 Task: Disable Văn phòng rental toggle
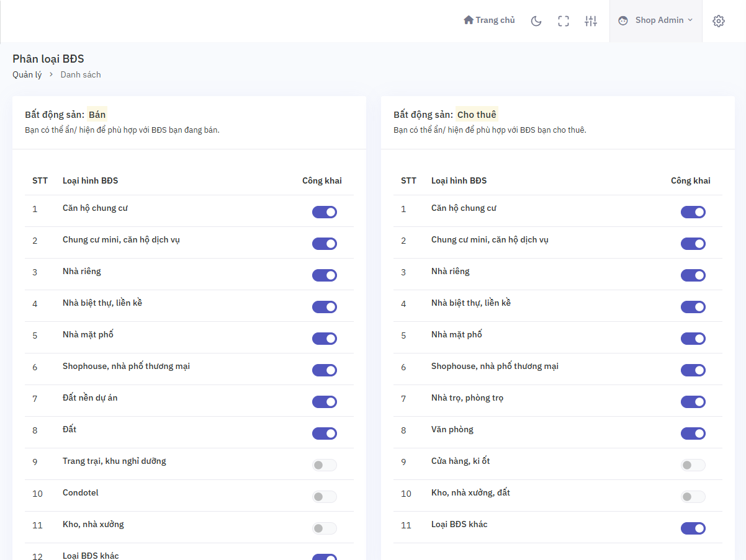(693, 433)
